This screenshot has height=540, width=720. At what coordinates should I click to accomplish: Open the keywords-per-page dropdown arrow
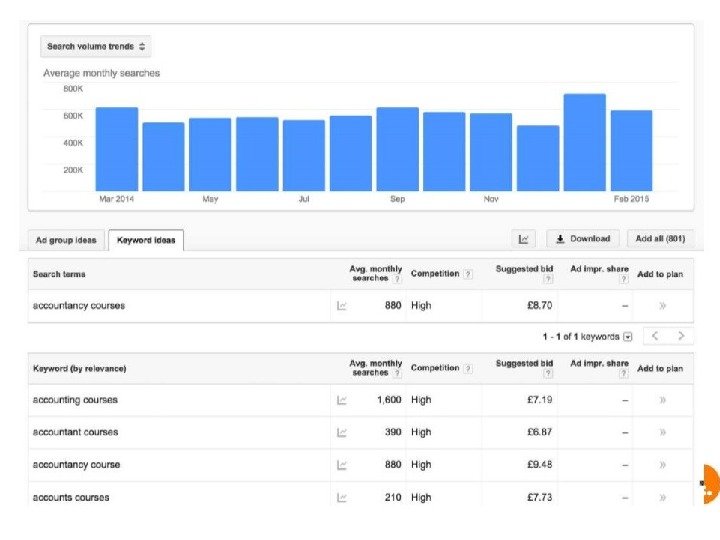[628, 337]
